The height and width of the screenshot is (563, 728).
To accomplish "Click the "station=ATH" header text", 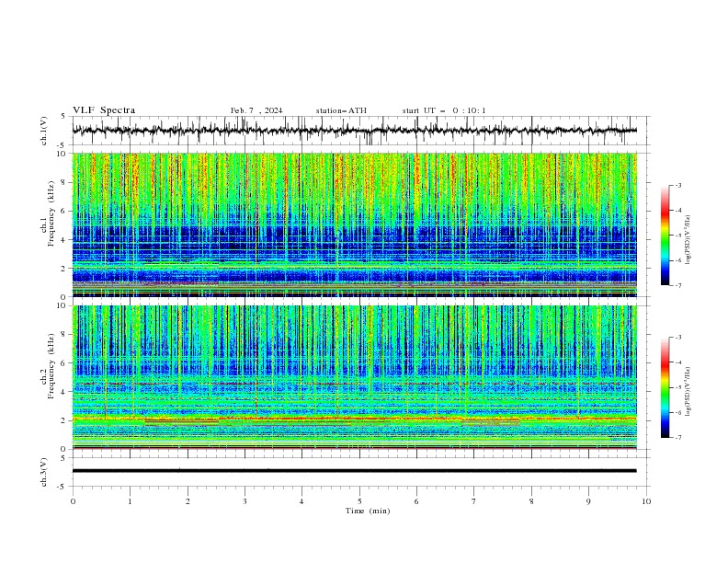I will point(341,110).
